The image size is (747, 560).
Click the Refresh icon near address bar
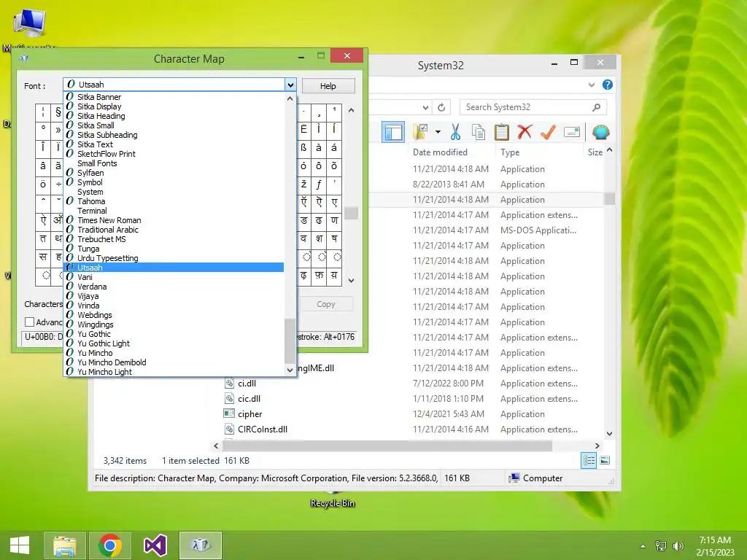click(x=441, y=107)
